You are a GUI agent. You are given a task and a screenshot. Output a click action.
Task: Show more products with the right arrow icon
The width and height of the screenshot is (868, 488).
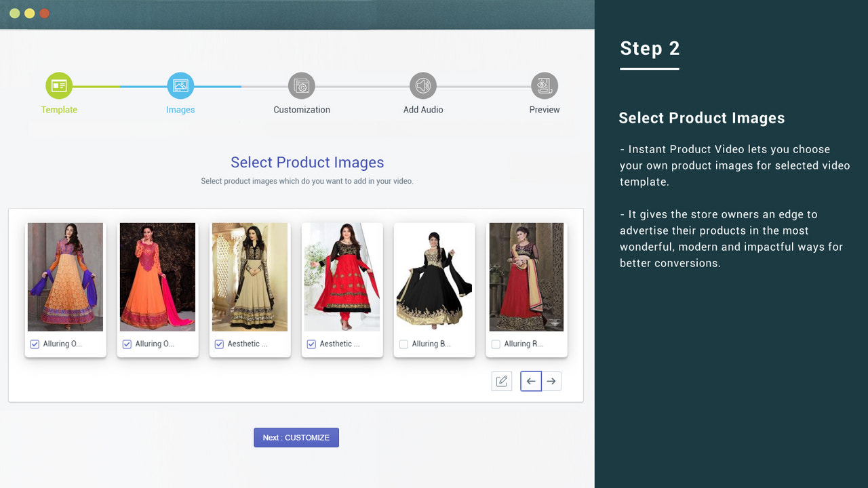(x=551, y=381)
